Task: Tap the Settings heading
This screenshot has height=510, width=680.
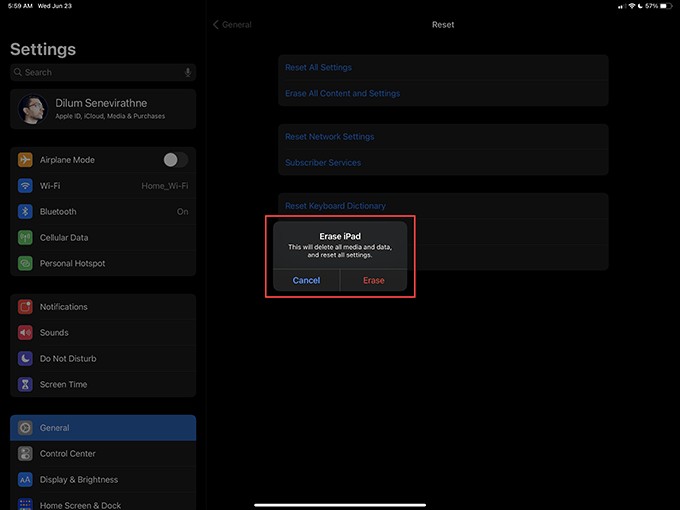Action: 43,49
